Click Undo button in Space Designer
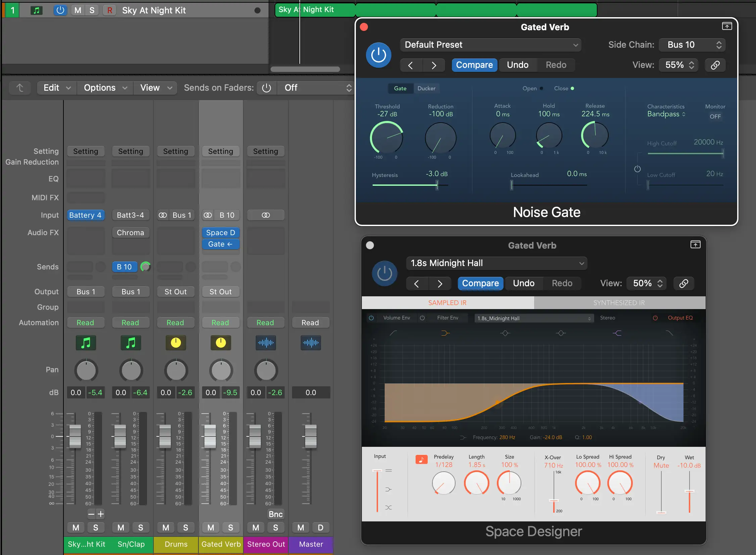 click(523, 284)
